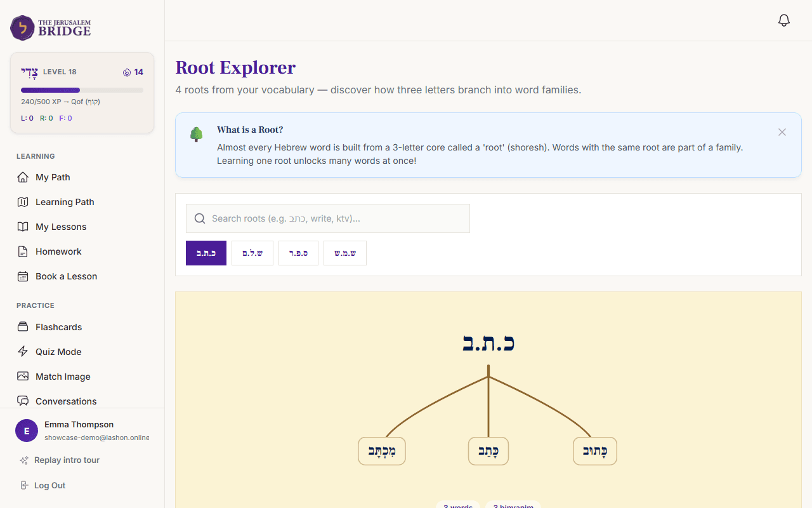Image resolution: width=812 pixels, height=508 pixels.
Task: Toggle the ס.פ.ר root chip
Action: [x=298, y=253]
